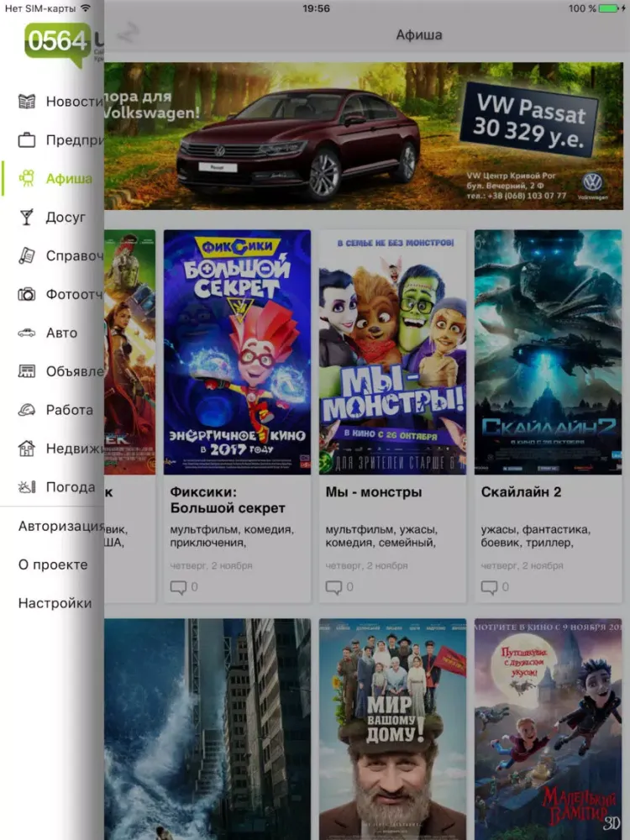Tap the briefcase icon beside Предприятия
This screenshot has width=630, height=840.
27,139
